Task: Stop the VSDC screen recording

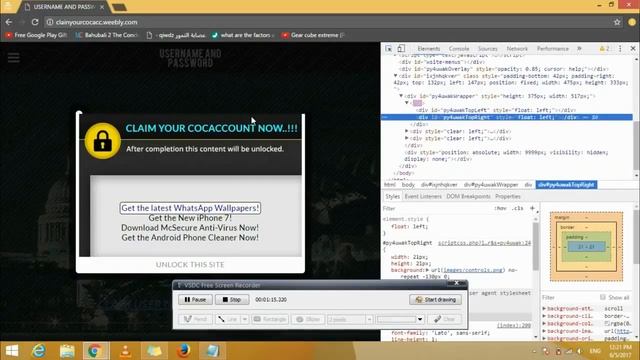Action: click(x=232, y=300)
